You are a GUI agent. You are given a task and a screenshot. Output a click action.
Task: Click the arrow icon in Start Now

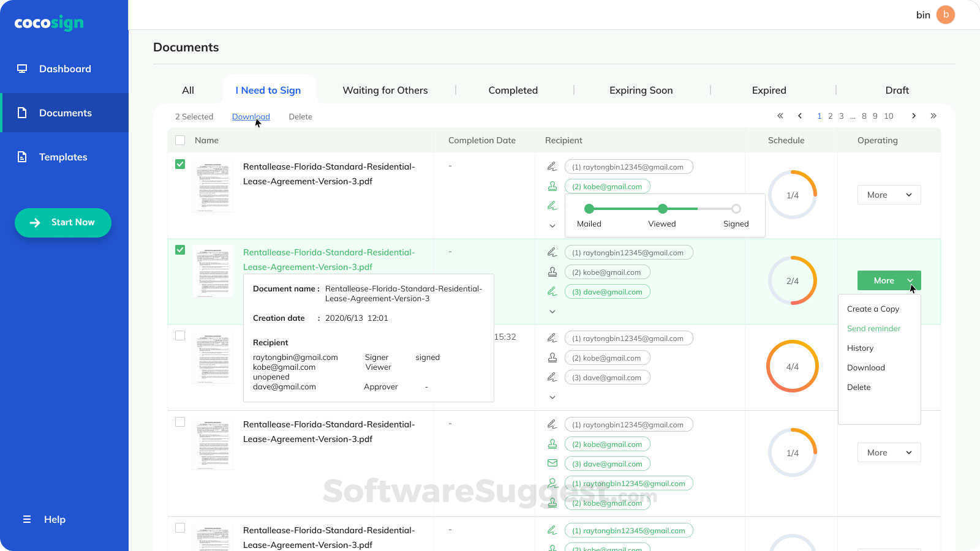pyautogui.click(x=35, y=223)
